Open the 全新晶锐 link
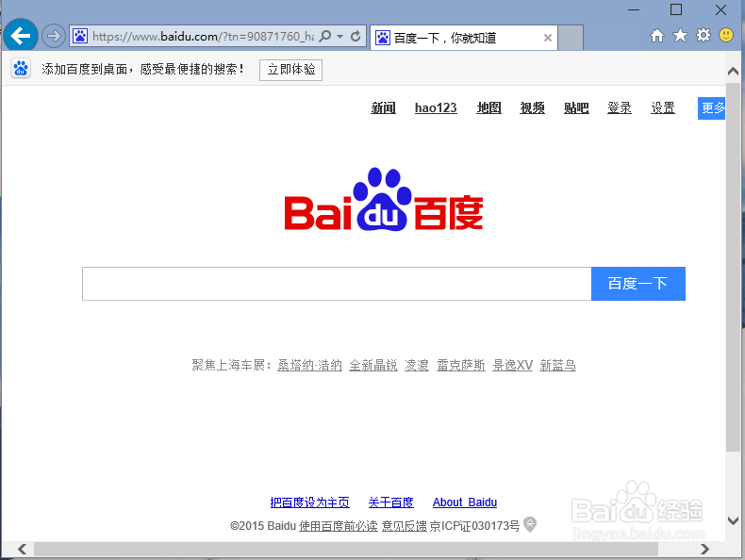Screen dimensions: 745x560 coord(373,365)
